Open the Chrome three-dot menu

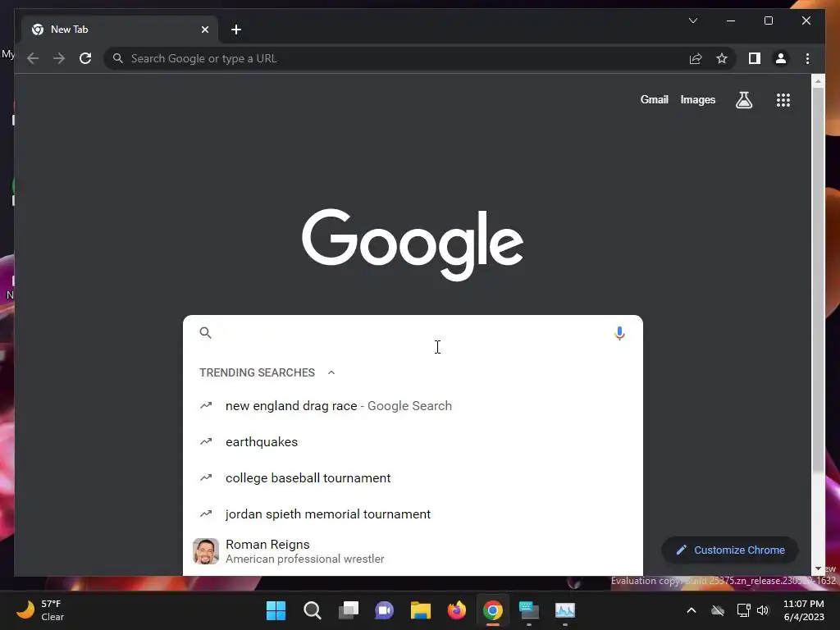(x=807, y=58)
